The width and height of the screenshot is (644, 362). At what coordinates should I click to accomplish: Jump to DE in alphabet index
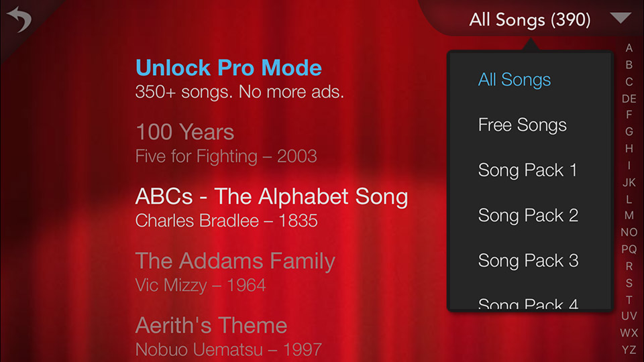[629, 99]
